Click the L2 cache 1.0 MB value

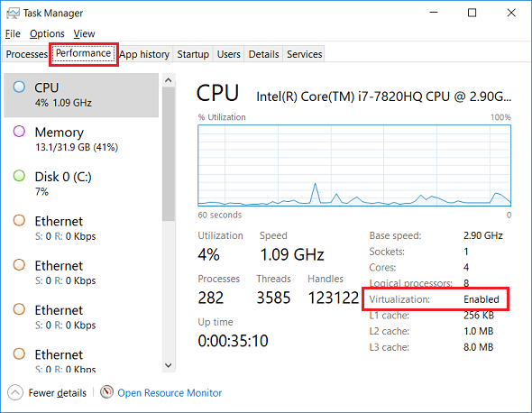click(x=479, y=331)
